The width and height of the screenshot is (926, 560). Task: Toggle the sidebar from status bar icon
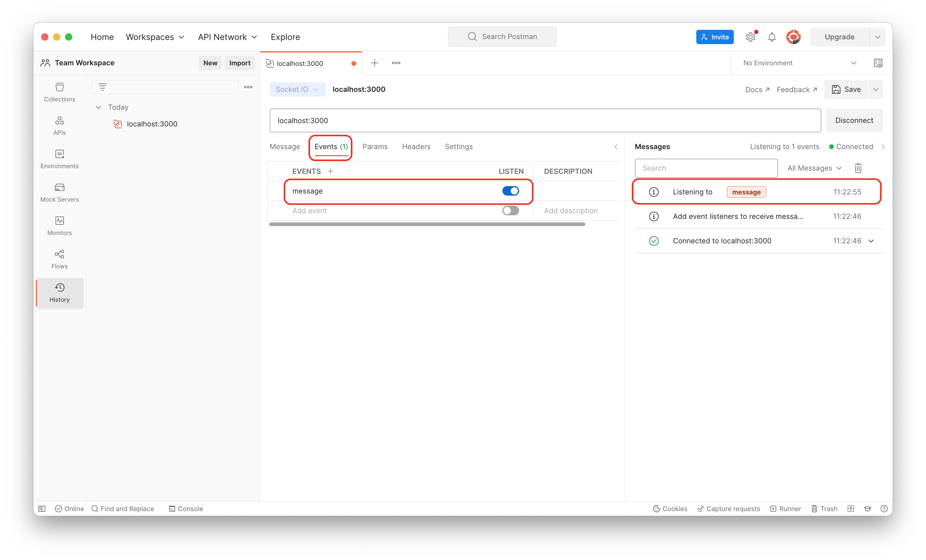click(42, 508)
